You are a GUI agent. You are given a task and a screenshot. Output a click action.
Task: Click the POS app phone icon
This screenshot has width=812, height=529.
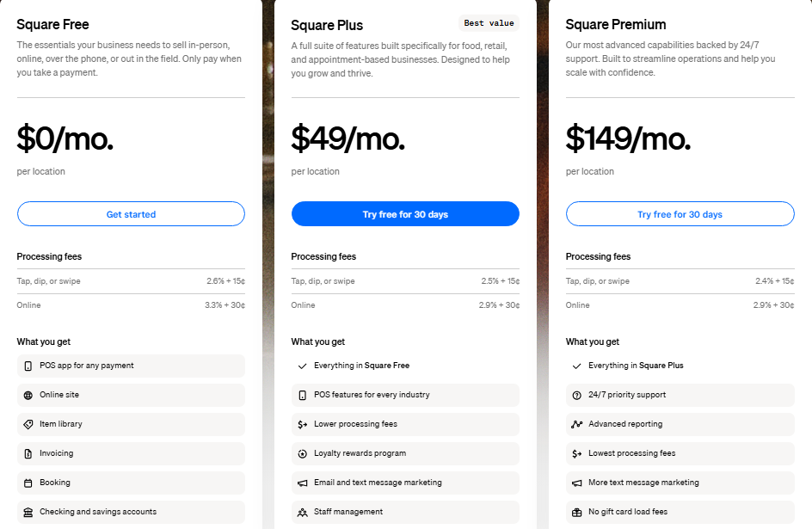28,366
